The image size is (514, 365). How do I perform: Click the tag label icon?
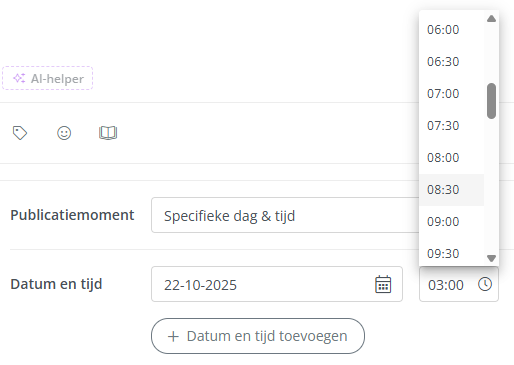tap(20, 133)
